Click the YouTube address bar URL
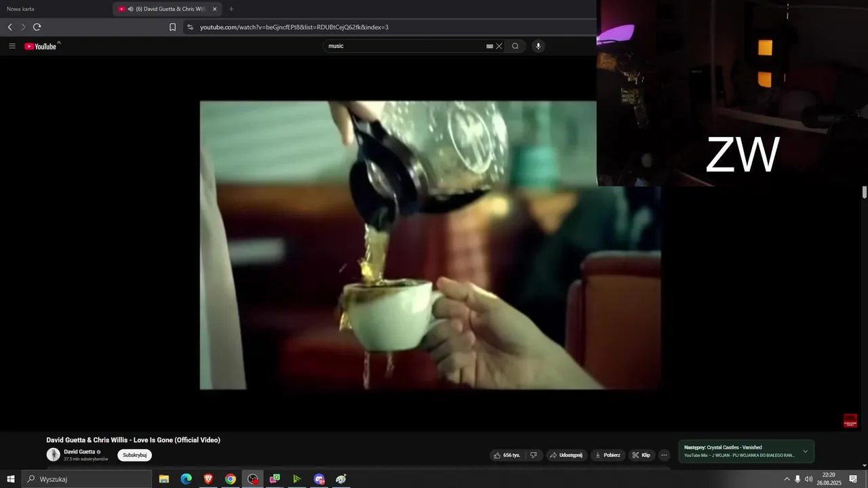 tap(294, 27)
